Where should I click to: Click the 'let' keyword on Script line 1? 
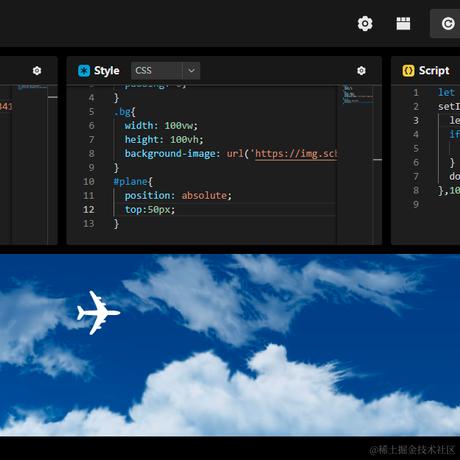446,92
